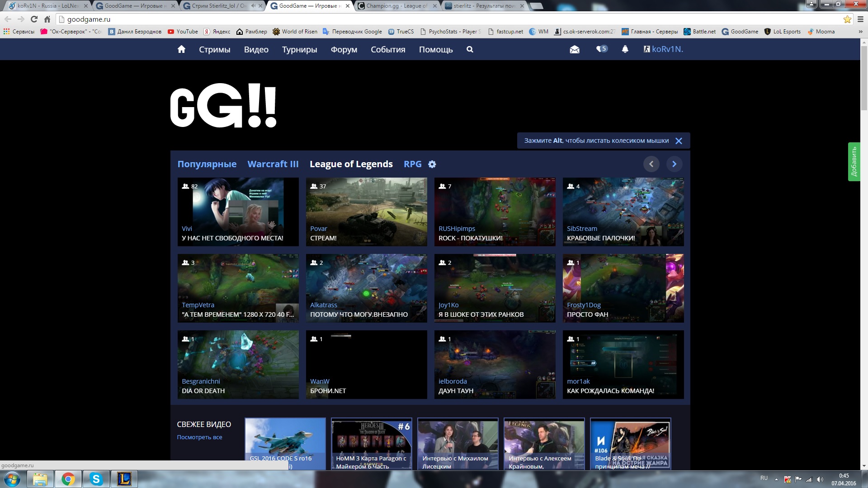This screenshot has height=488, width=868.
Task: Open League of Legends taskbar icon
Action: pos(124,479)
